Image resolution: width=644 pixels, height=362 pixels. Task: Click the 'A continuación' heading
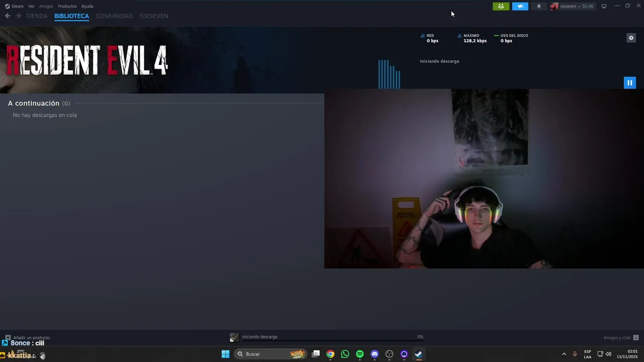coord(34,103)
